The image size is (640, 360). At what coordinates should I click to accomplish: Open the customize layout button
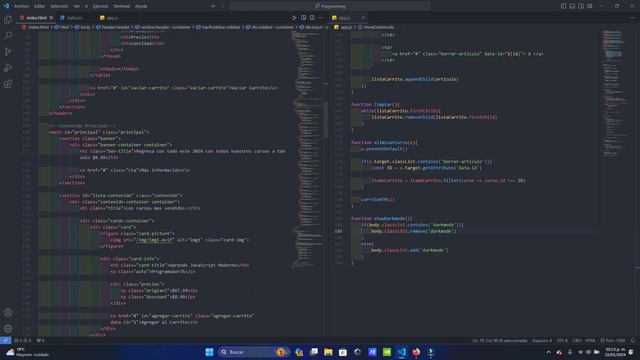point(590,6)
